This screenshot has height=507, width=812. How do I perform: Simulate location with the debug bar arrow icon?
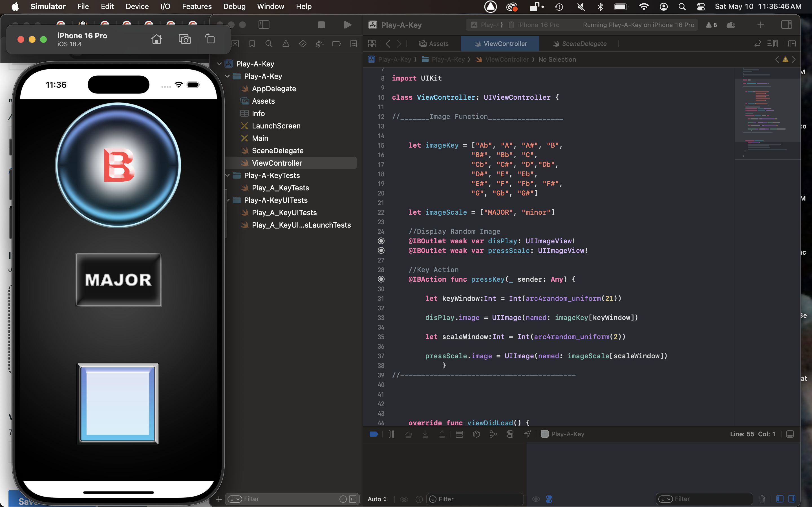[527, 434]
